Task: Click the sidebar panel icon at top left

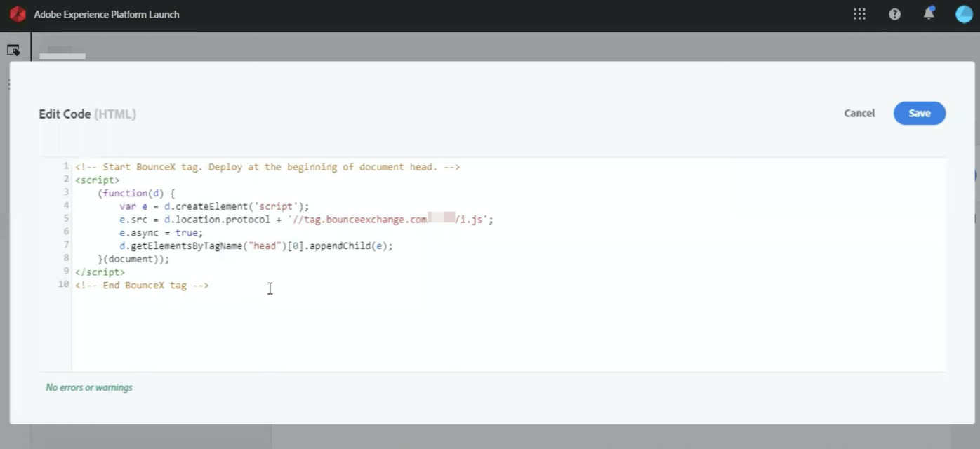Action: (x=13, y=51)
